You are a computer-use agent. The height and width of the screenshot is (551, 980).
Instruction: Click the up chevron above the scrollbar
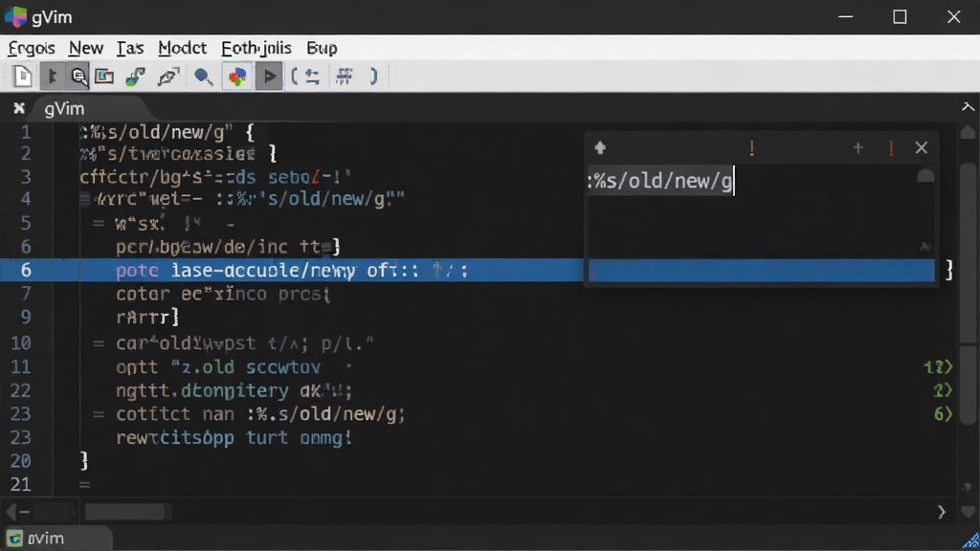pos(968,107)
